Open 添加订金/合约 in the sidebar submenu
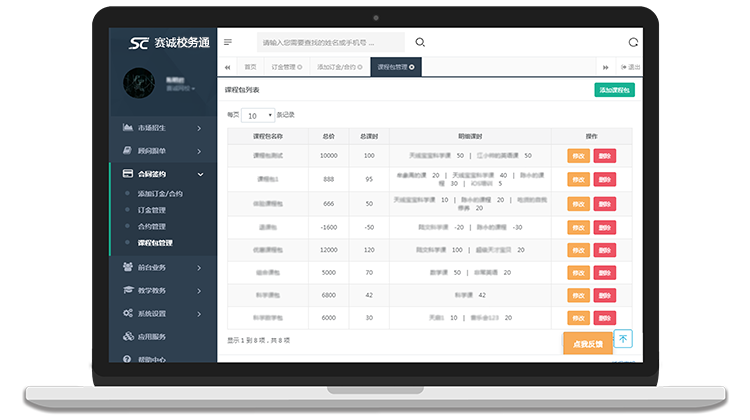Screen dimensions: 750x420 pyautogui.click(x=160, y=193)
